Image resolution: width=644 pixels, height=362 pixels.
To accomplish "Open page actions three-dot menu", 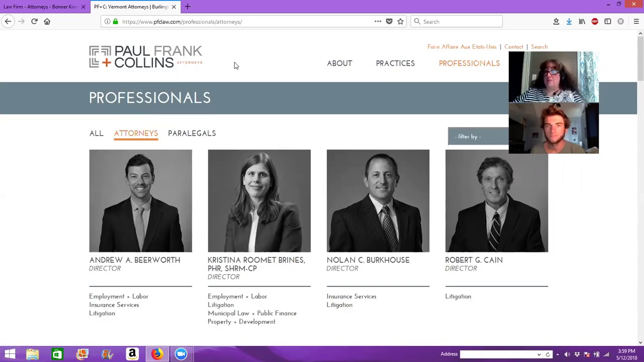I will (378, 22).
